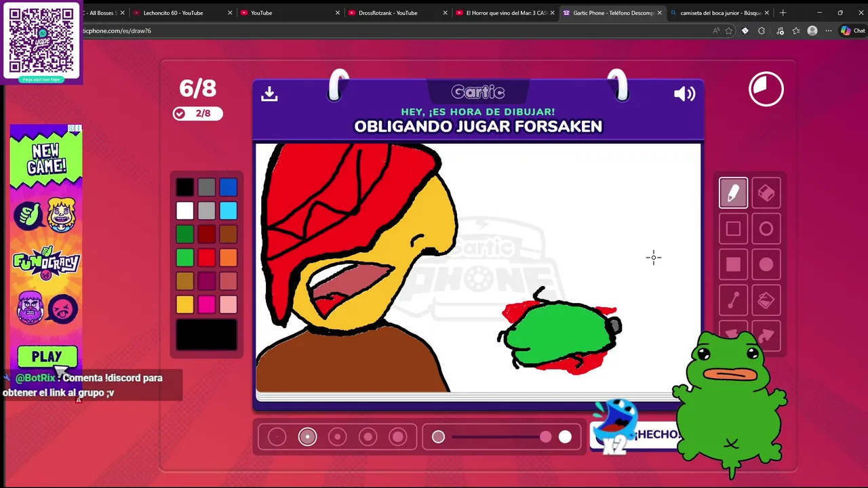
Task: Click the round timer clock icon
Action: (x=766, y=89)
